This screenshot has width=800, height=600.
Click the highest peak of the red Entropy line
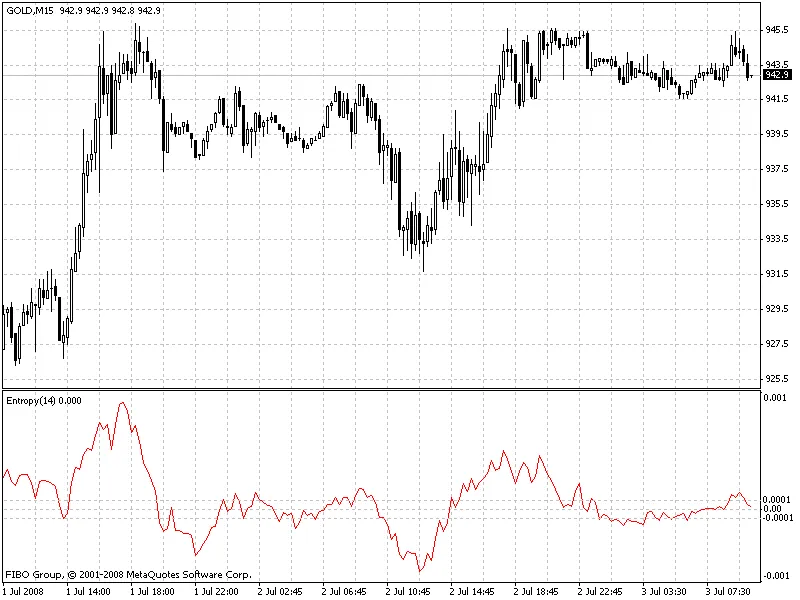(122, 403)
